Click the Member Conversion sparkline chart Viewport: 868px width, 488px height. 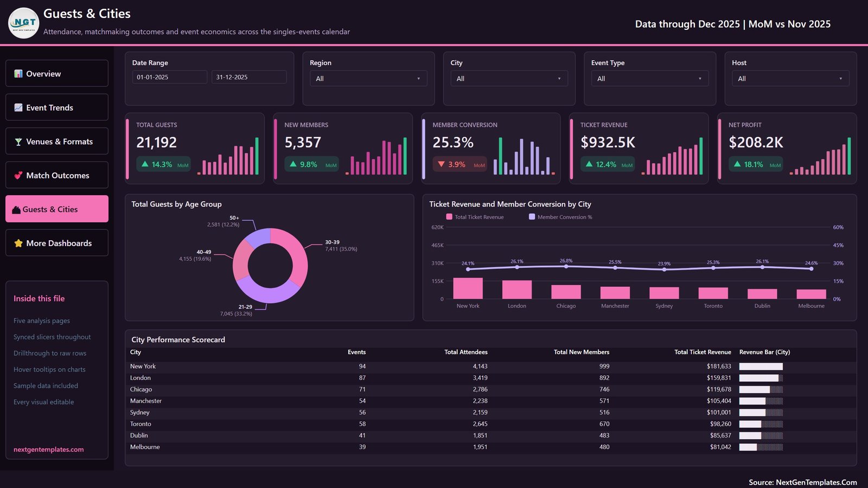pyautogui.click(x=524, y=156)
